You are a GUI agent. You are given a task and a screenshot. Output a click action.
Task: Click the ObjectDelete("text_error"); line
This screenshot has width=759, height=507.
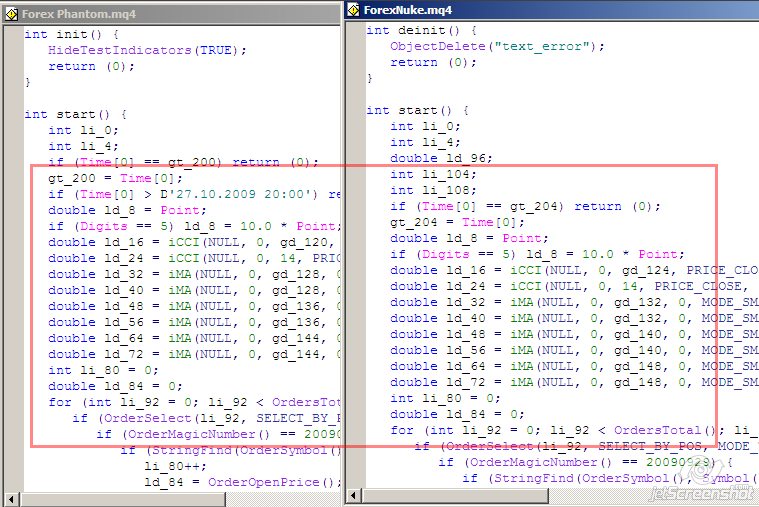(x=498, y=46)
